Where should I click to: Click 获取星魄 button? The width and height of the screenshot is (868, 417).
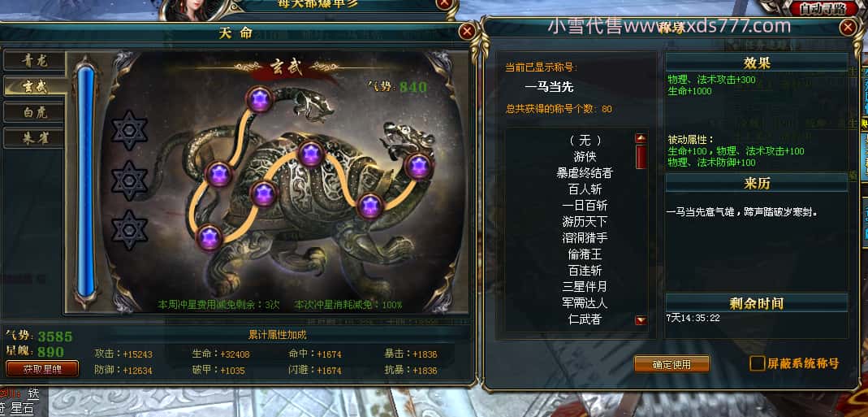42,369
